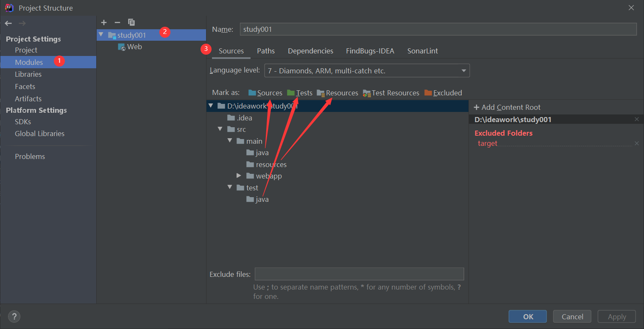Mark folder as Test Resources
Screen dimensions: 644x329
coord(391,93)
